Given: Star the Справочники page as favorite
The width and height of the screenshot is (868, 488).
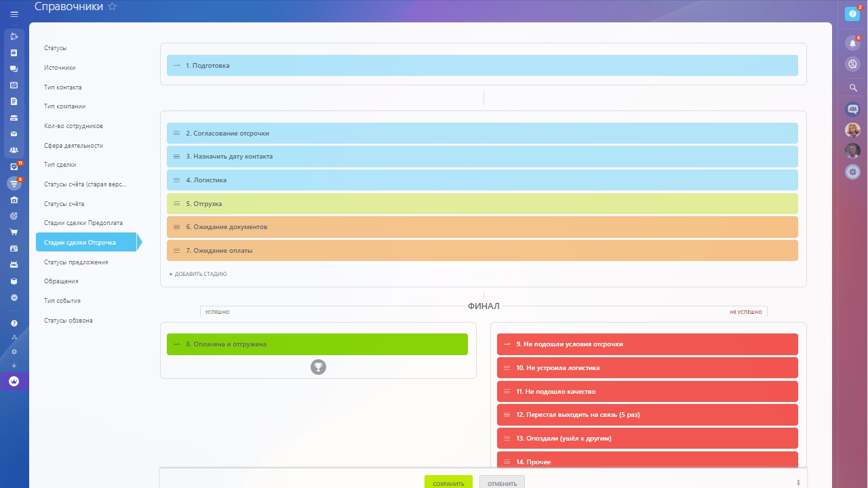Looking at the screenshot, I should point(113,7).
